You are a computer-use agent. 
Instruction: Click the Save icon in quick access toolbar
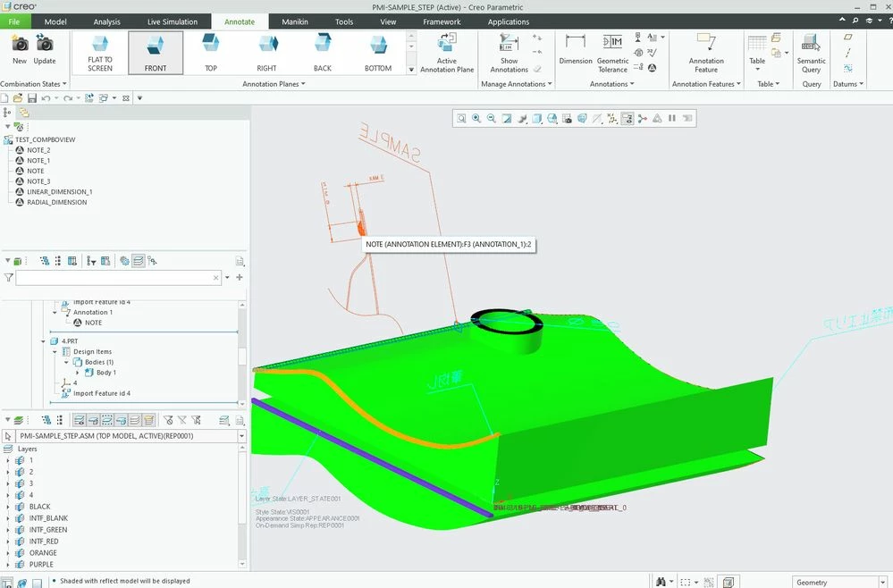click(x=32, y=98)
